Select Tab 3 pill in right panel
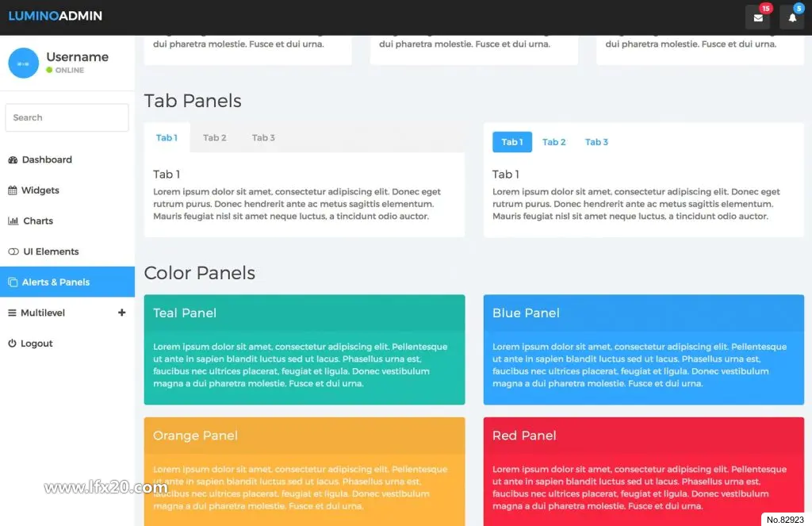 click(x=596, y=142)
